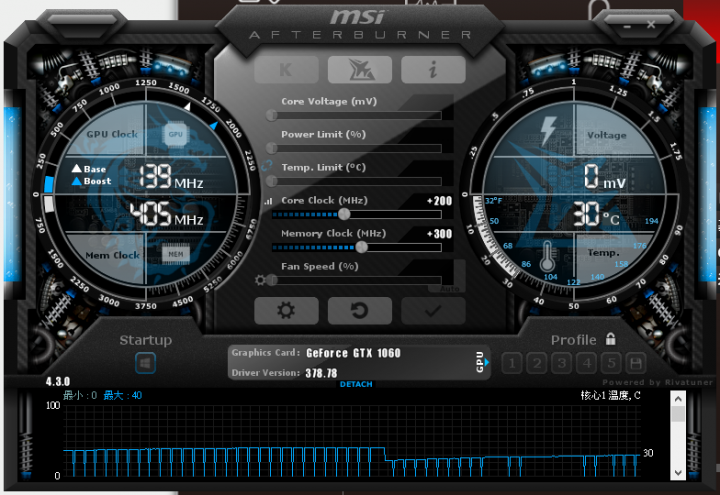Click the 405 MHz memory clock readout

pos(167,214)
